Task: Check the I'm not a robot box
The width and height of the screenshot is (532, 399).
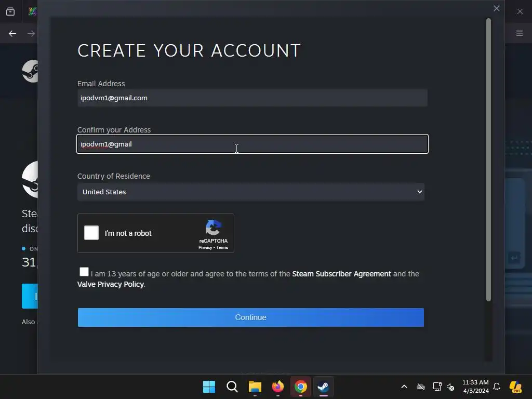Action: 91,233
